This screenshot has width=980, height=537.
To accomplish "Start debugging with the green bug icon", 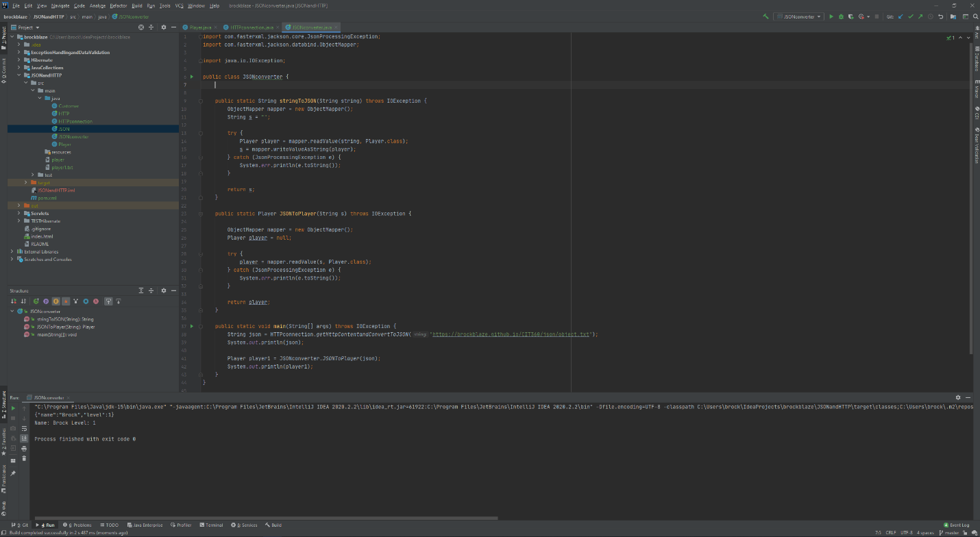I will (x=841, y=16).
